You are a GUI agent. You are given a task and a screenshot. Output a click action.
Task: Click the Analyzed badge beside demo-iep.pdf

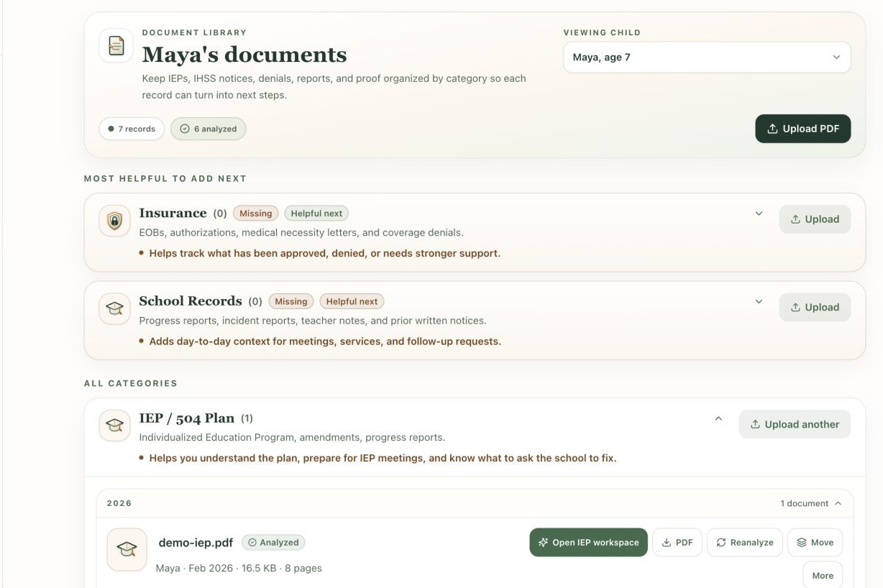273,543
